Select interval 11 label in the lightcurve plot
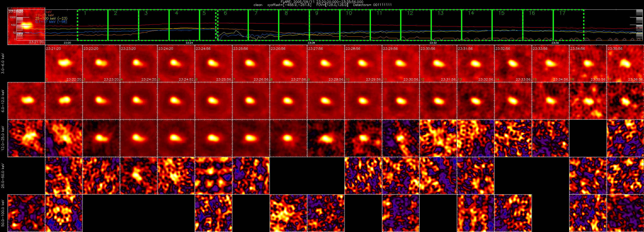This screenshot has height=232, width=644. 379,13
